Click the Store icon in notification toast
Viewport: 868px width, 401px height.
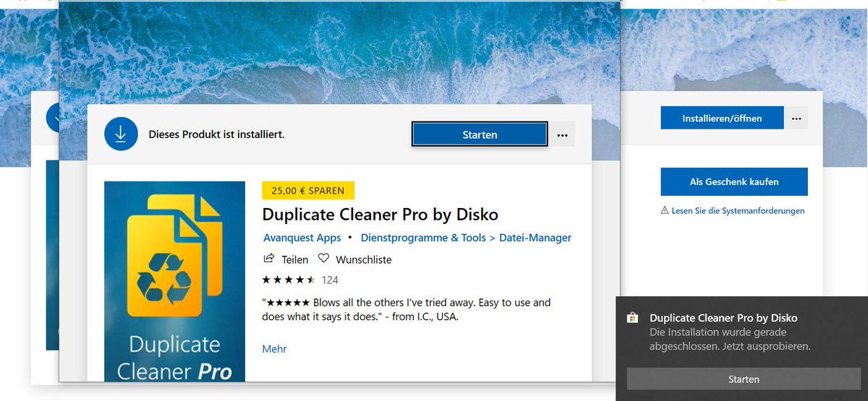click(631, 317)
